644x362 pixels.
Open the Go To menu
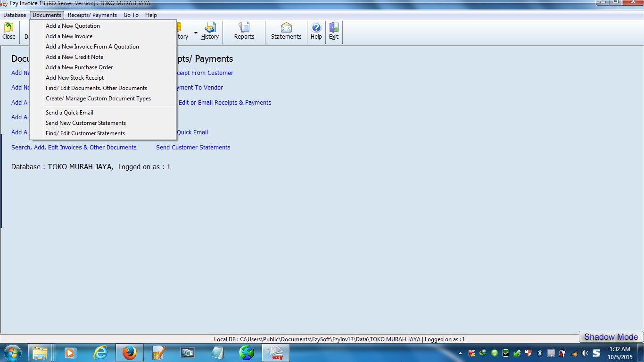tap(131, 15)
